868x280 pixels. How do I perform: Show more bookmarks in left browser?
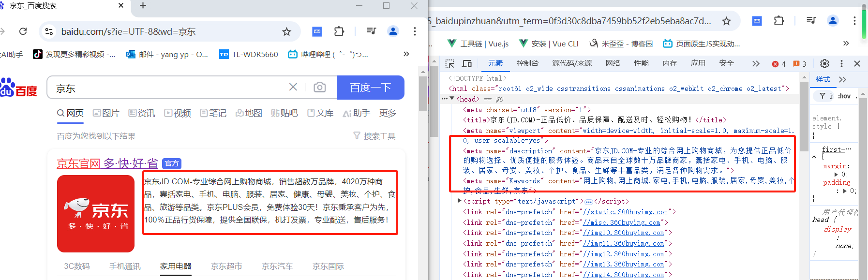(406, 54)
